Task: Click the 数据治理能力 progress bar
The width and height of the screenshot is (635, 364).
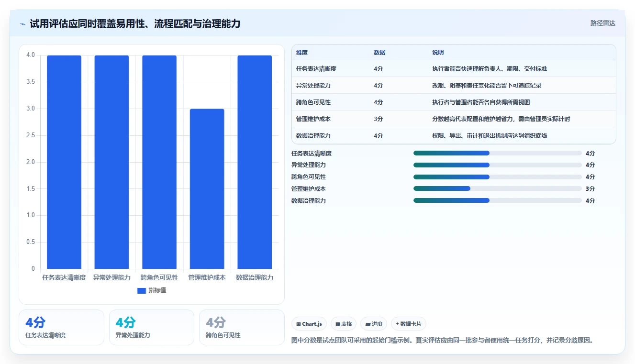Action: (x=498, y=201)
